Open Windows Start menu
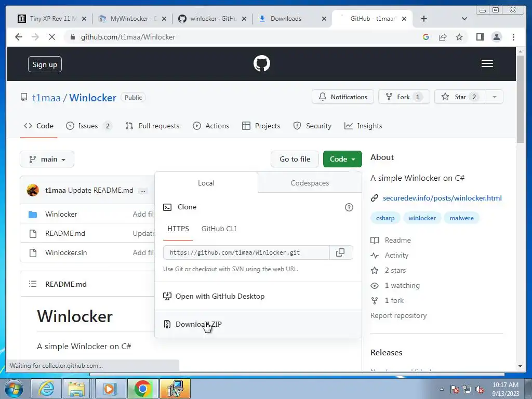 click(x=14, y=389)
